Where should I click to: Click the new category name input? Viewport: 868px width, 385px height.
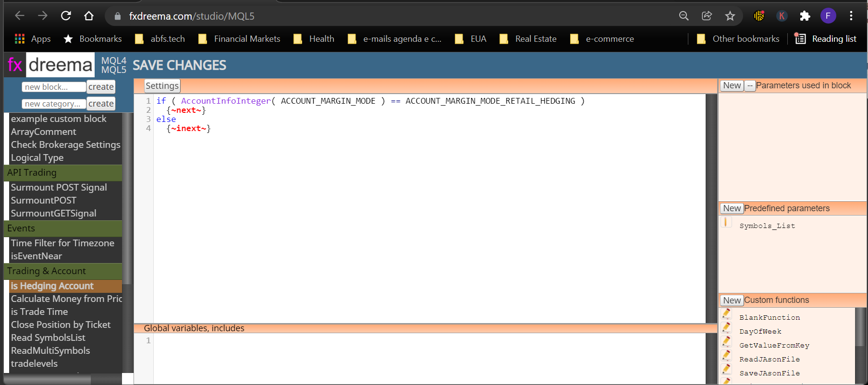point(54,104)
